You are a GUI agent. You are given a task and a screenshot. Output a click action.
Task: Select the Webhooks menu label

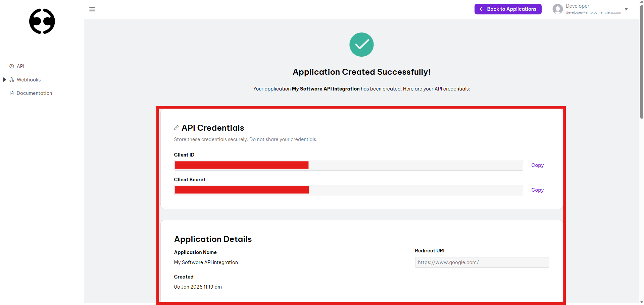pos(29,80)
